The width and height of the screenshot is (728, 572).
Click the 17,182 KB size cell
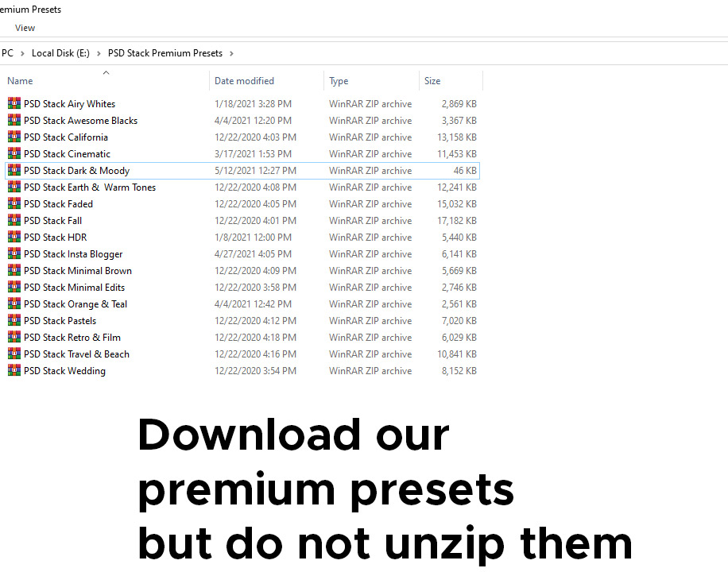pos(457,221)
